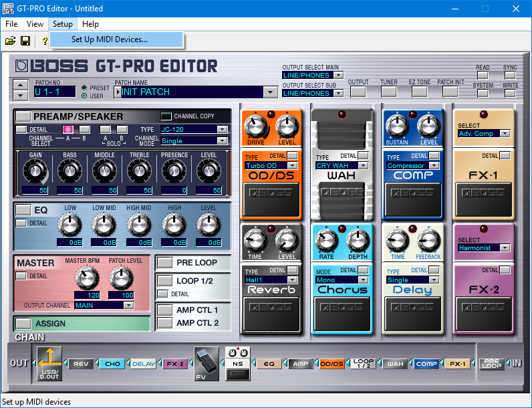Stomp the Reverb pedal footswitch
This screenshot has height=408, width=532.
[x=271, y=314]
